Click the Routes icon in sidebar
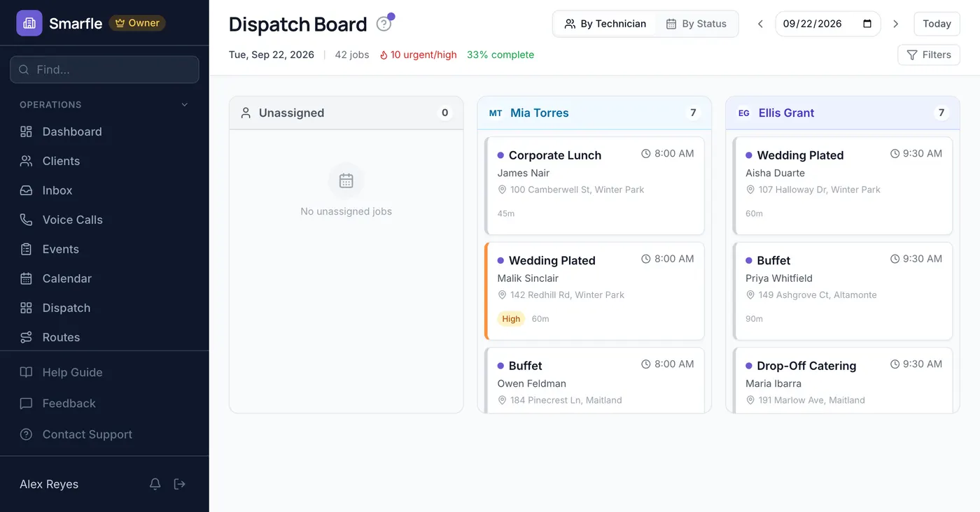This screenshot has width=980, height=512. tap(26, 337)
